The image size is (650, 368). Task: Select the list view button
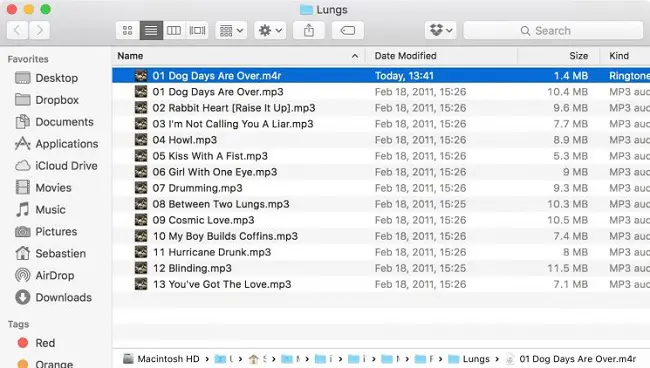click(151, 30)
